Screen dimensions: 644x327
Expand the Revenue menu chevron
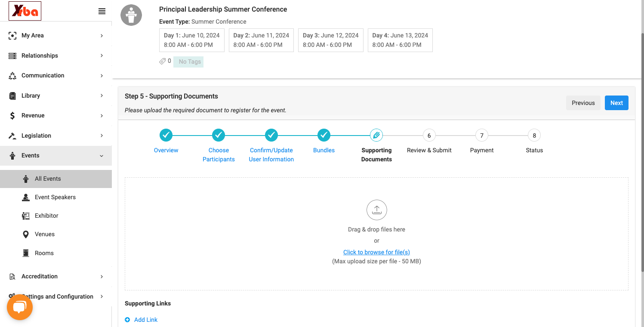click(x=102, y=115)
